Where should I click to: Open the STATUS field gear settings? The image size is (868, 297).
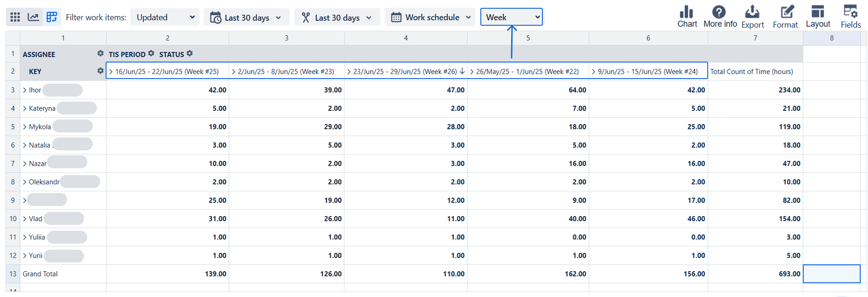tap(190, 54)
